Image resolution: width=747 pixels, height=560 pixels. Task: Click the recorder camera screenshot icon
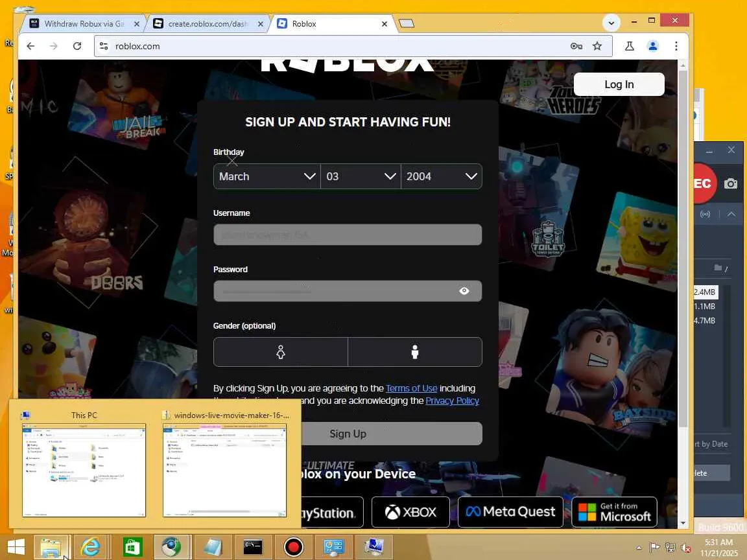point(731,184)
